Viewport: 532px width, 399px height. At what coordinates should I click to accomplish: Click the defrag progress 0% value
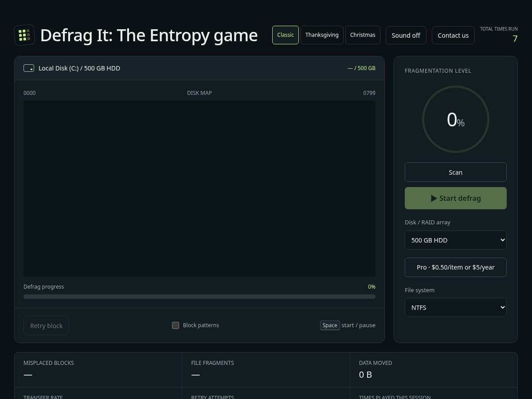pos(372,287)
